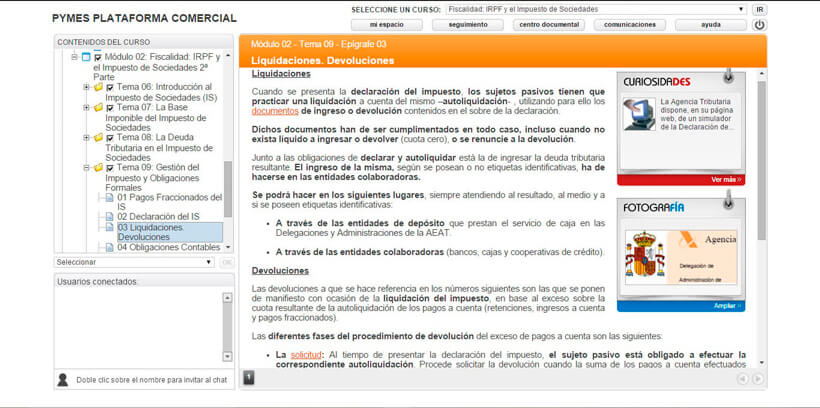Click the Tema 06 folder icon
Image resolution: width=820 pixels, height=408 pixels.
point(98,87)
